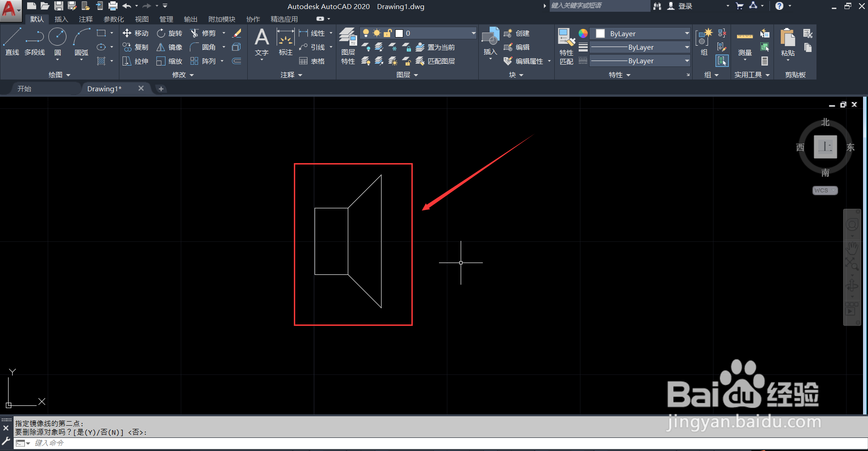The width and height of the screenshot is (868, 451).
Task: Open the layer selection dropdown
Action: coord(472,33)
